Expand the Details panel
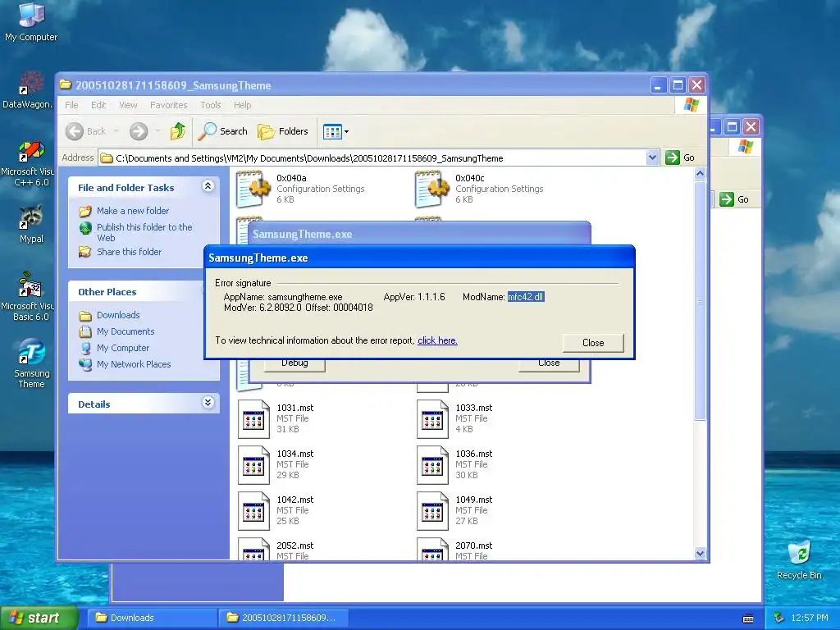 tap(208, 402)
